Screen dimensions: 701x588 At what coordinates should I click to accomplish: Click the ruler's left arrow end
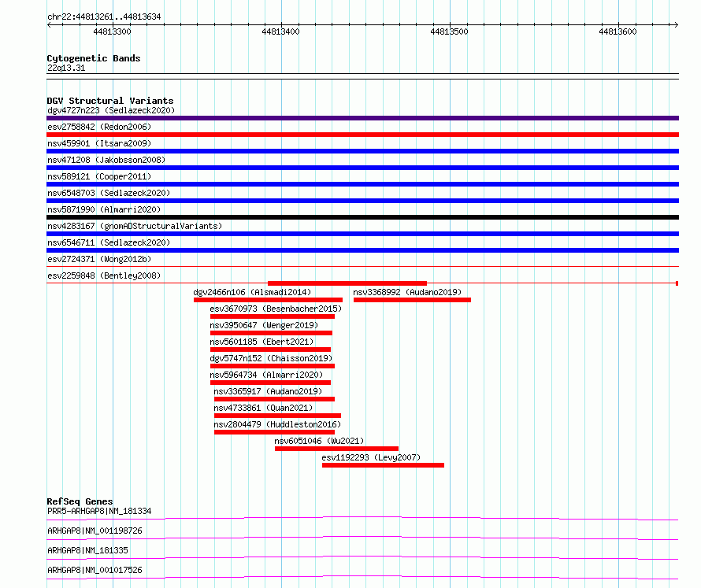pyautogui.click(x=49, y=25)
